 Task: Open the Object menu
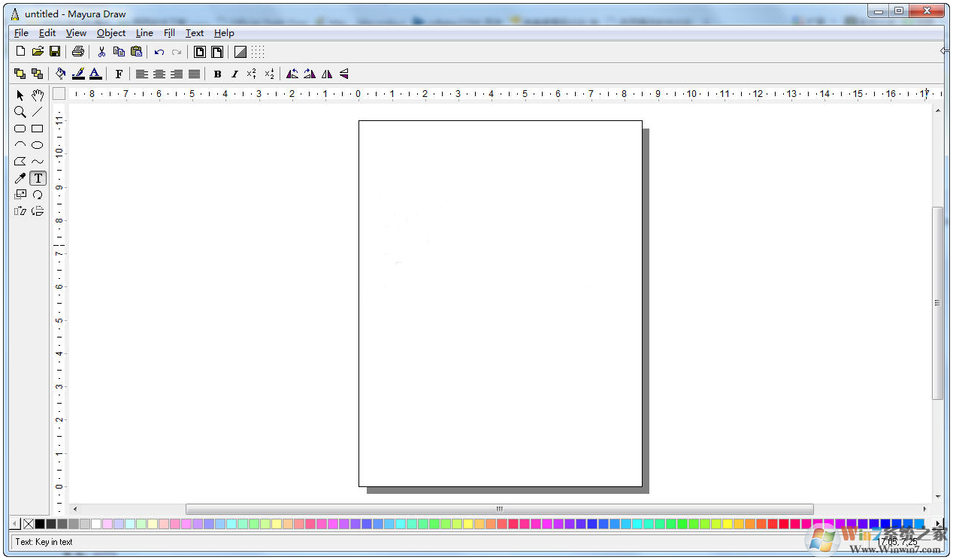(111, 33)
